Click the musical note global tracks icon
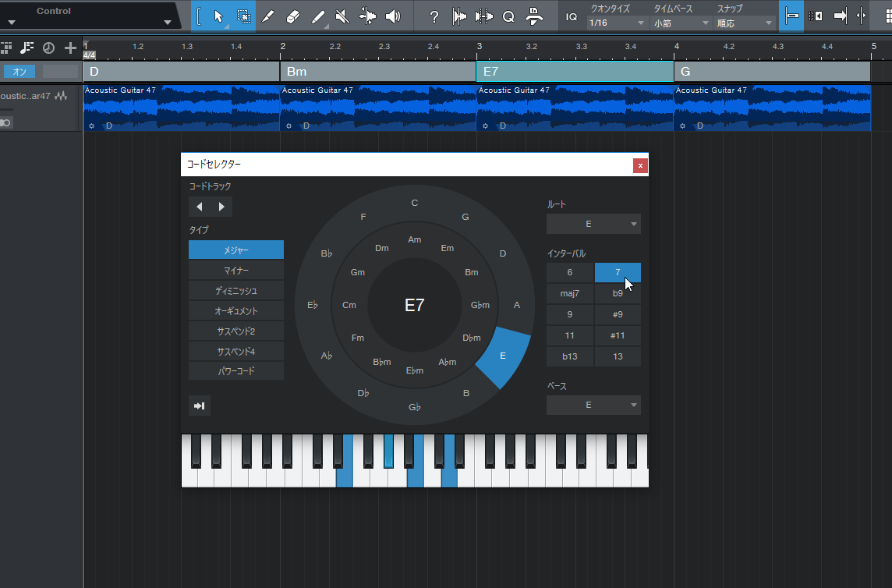This screenshot has height=588, width=892. (27, 48)
